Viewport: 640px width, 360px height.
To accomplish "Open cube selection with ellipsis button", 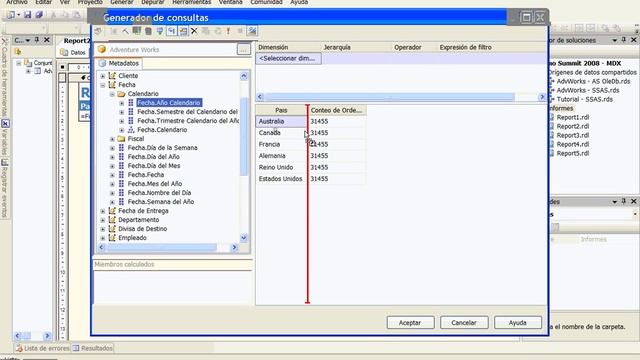I will click(x=243, y=49).
